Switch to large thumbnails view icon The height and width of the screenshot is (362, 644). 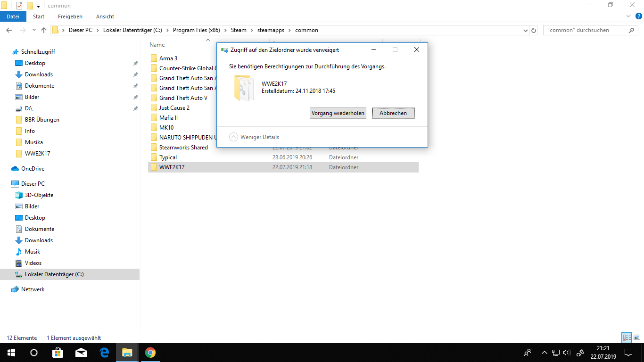click(x=636, y=337)
